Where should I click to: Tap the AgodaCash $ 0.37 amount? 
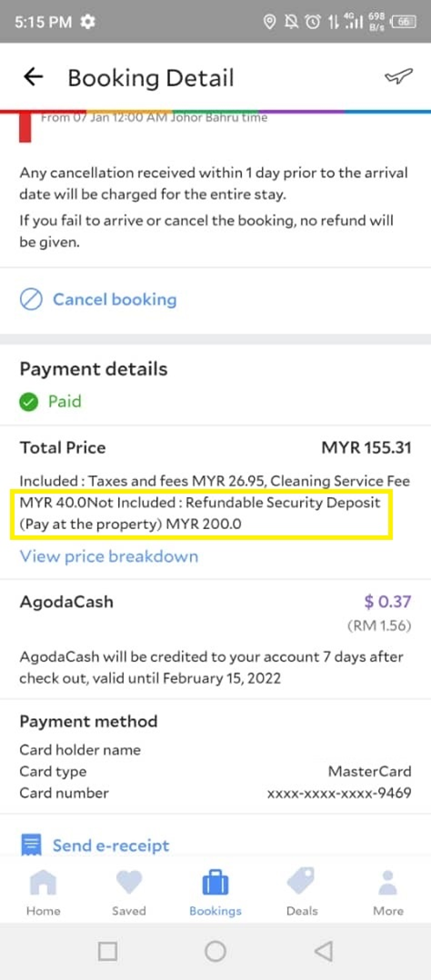click(x=387, y=602)
